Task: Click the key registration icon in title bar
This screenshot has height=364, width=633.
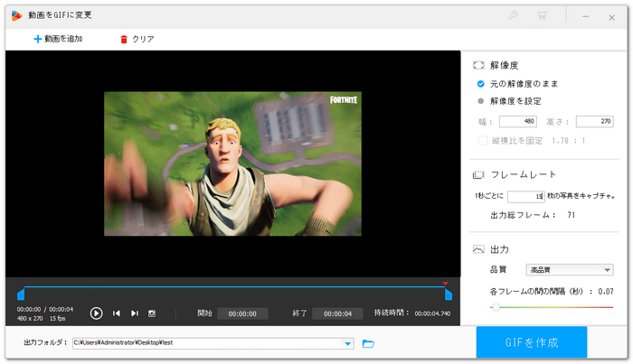Action: (513, 15)
